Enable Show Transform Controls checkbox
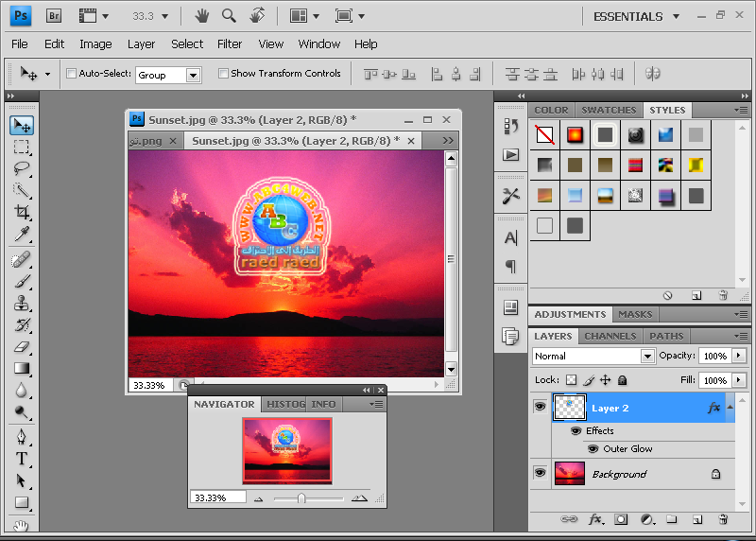This screenshot has height=541, width=756. (223, 74)
